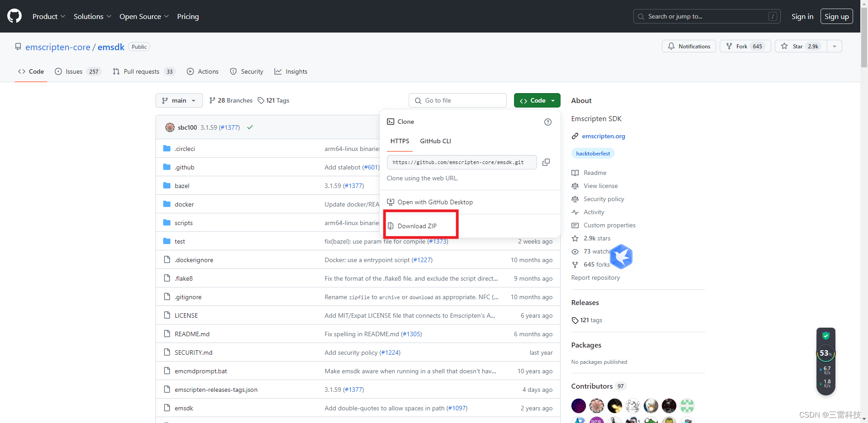This screenshot has height=423, width=868.
Task: Click the book icon beside Readme
Action: 575,173
